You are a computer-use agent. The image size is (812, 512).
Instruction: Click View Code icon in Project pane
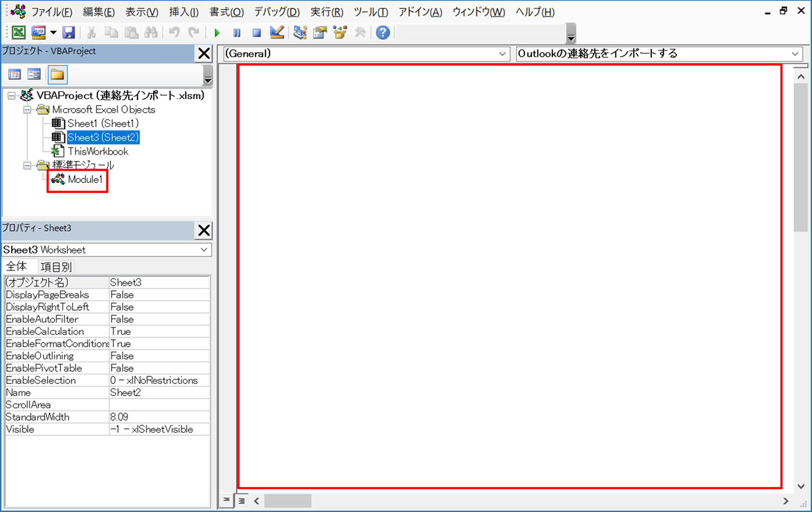[x=15, y=75]
